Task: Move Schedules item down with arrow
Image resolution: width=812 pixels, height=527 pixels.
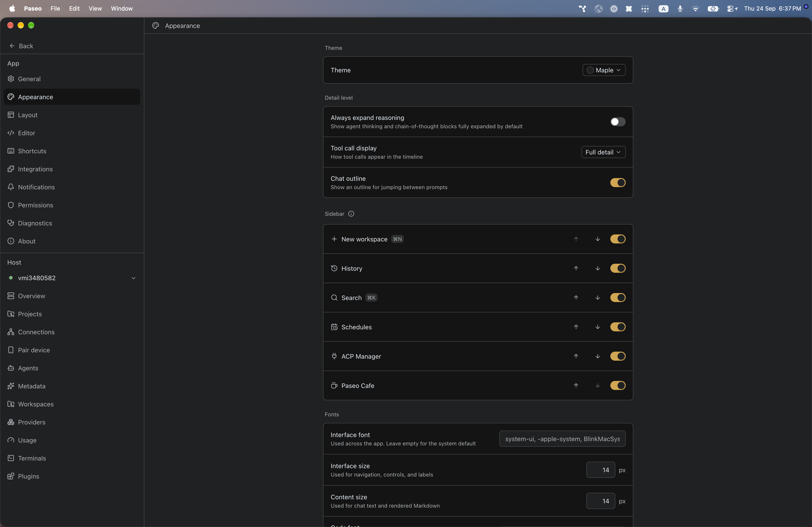Action: click(597, 327)
